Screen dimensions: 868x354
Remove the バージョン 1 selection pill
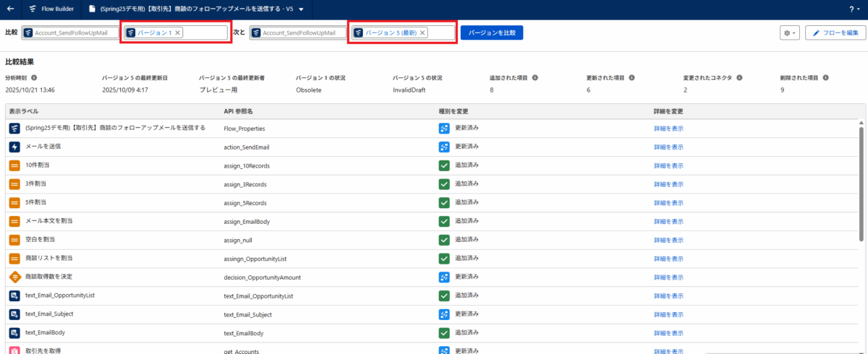(178, 33)
